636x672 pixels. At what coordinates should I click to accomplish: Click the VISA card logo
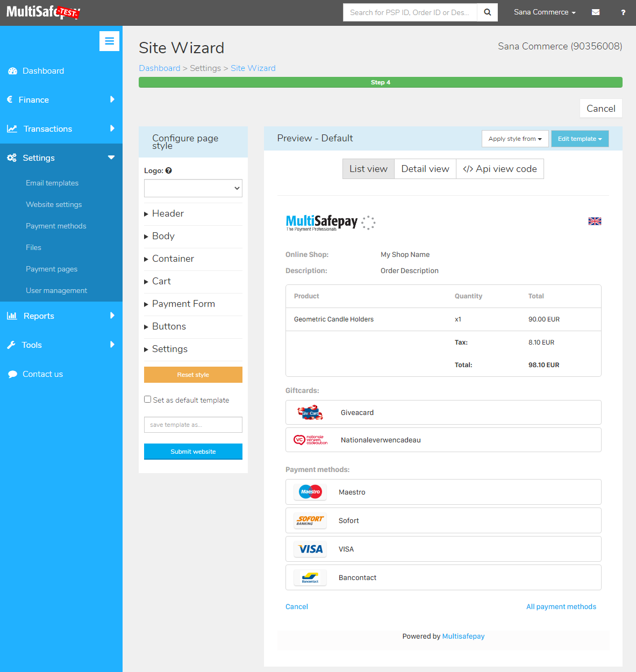310,549
